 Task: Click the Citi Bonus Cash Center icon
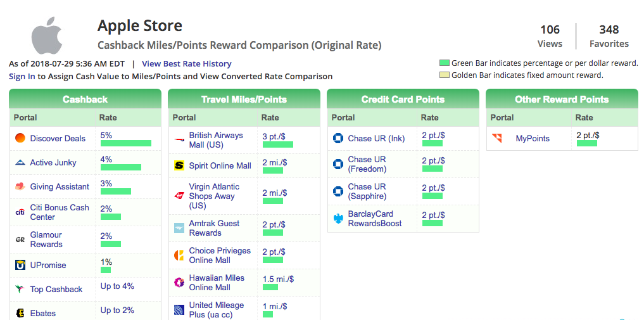point(20,212)
